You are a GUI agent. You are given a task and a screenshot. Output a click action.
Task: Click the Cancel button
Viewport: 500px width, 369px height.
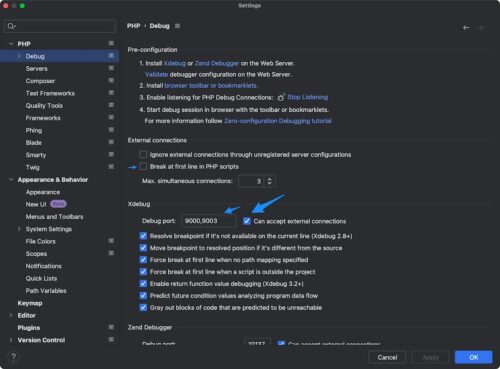[387, 357]
